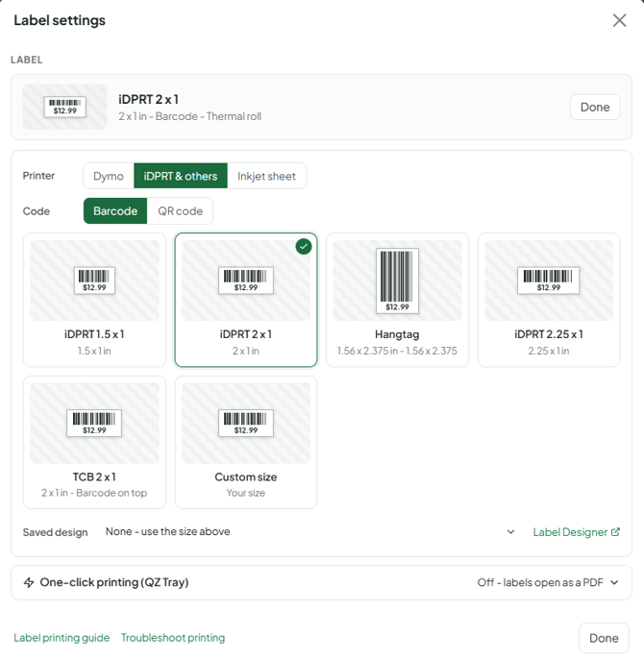Select the Dymo printer option
This screenshot has height=660, width=644.
109,176
